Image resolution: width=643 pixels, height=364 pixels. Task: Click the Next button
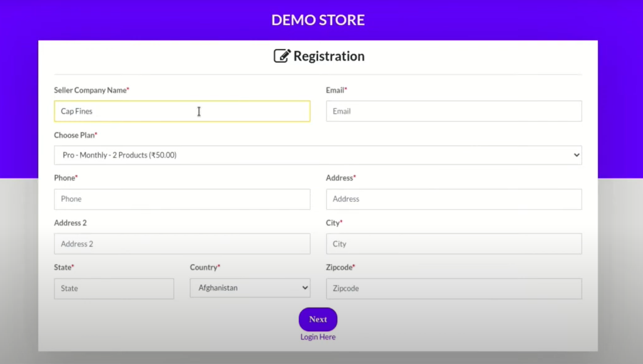click(x=318, y=319)
